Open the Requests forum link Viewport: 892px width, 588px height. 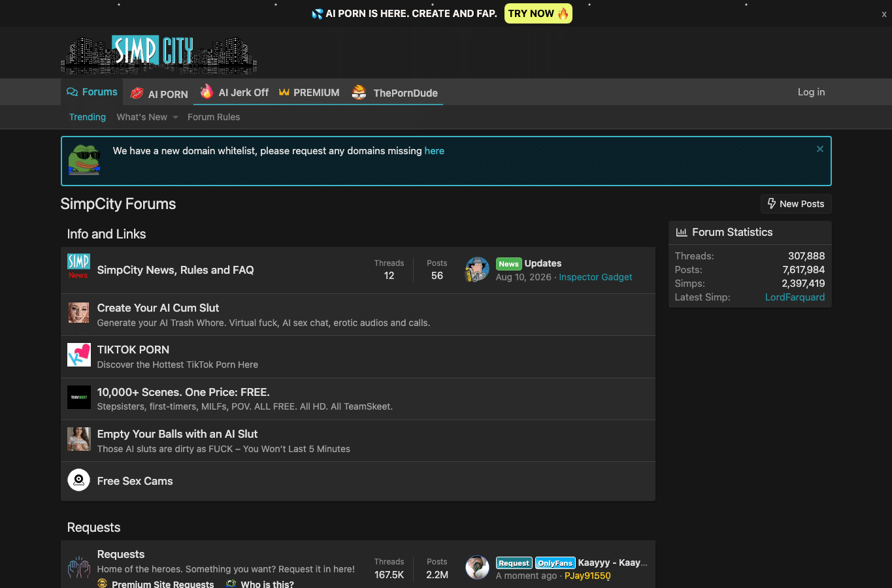coord(121,554)
